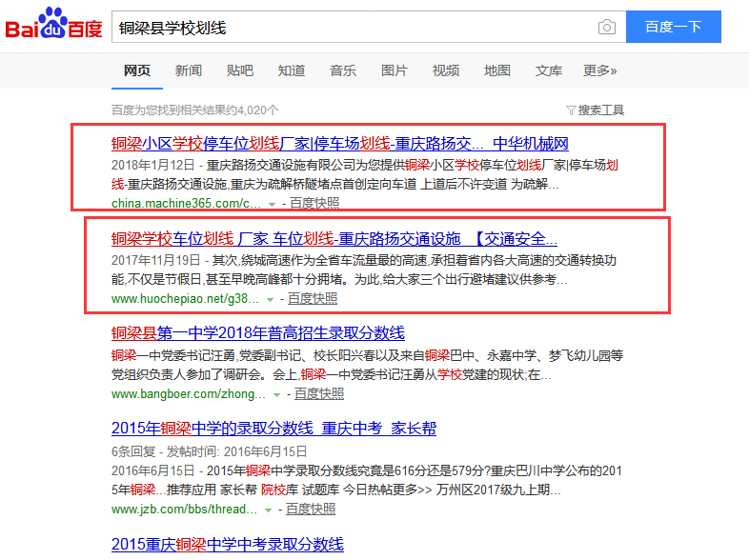Switch to the 知道 tab
This screenshot has width=749, height=560.
coord(292,70)
